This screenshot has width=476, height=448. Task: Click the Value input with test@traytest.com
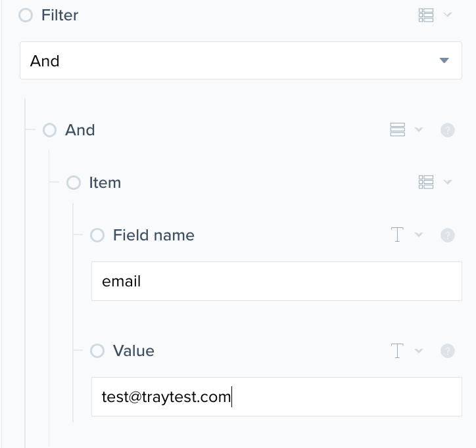pyautogui.click(x=276, y=397)
